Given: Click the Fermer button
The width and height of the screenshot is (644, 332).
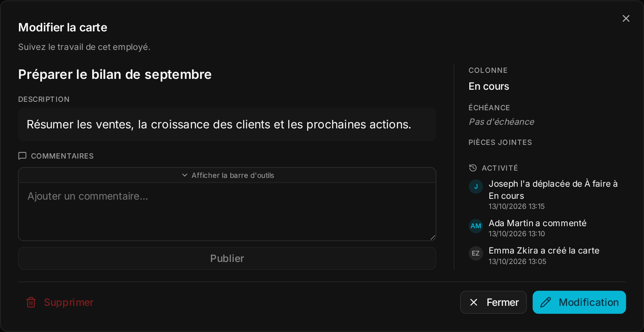Looking at the screenshot, I should (493, 302).
